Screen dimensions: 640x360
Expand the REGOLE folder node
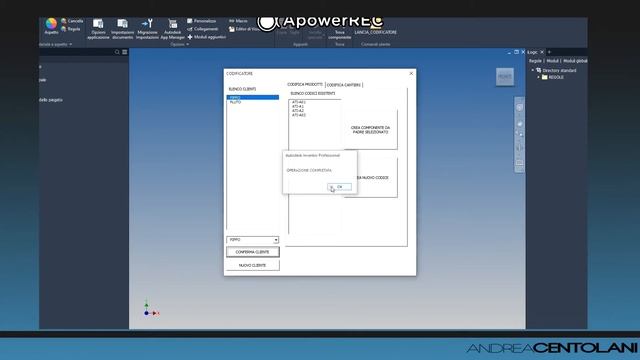(x=538, y=77)
